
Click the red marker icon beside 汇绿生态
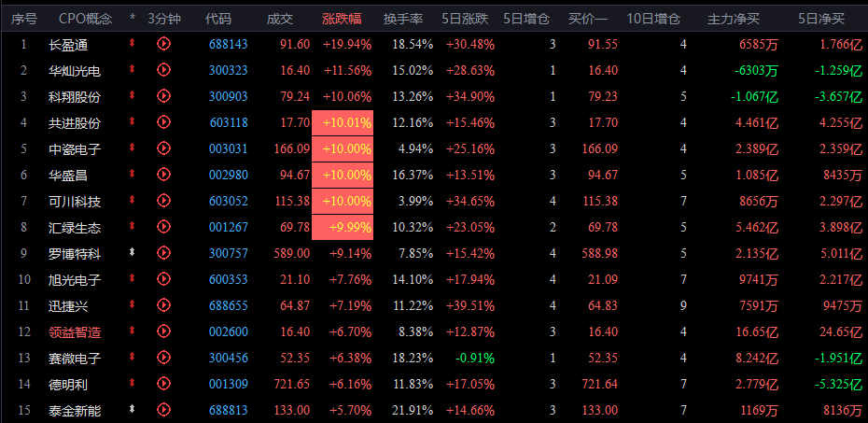pos(132,225)
